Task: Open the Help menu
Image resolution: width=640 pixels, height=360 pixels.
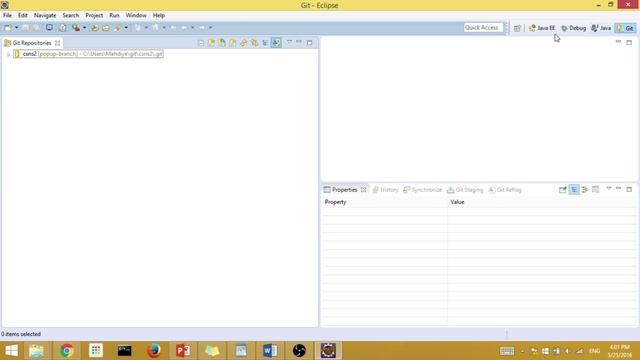Action: [159, 15]
